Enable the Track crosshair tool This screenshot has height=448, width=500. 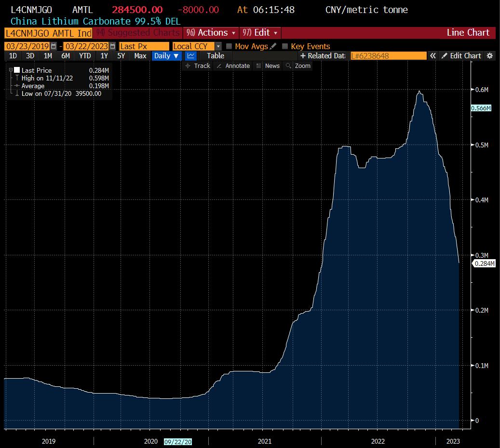(198, 66)
